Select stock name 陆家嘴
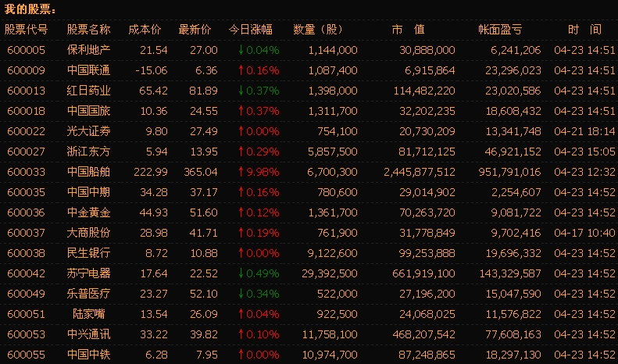 (89, 314)
